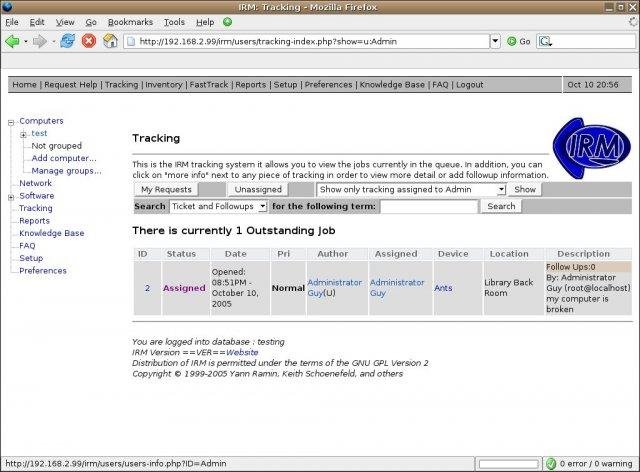This screenshot has width=640, height=472.
Task: Click the green checkmark validator status icon
Action: tap(551, 464)
